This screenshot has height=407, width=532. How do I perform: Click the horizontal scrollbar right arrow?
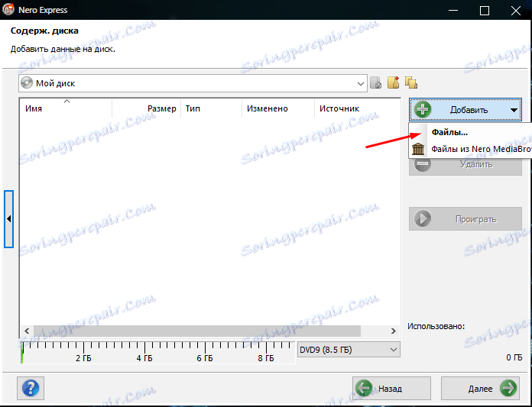(x=393, y=331)
